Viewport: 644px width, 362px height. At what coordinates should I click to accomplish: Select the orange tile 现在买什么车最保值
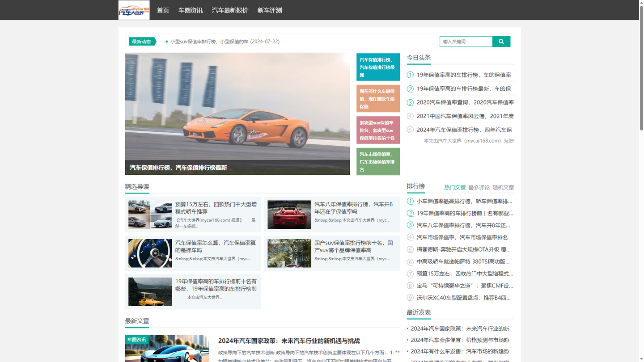click(x=378, y=98)
